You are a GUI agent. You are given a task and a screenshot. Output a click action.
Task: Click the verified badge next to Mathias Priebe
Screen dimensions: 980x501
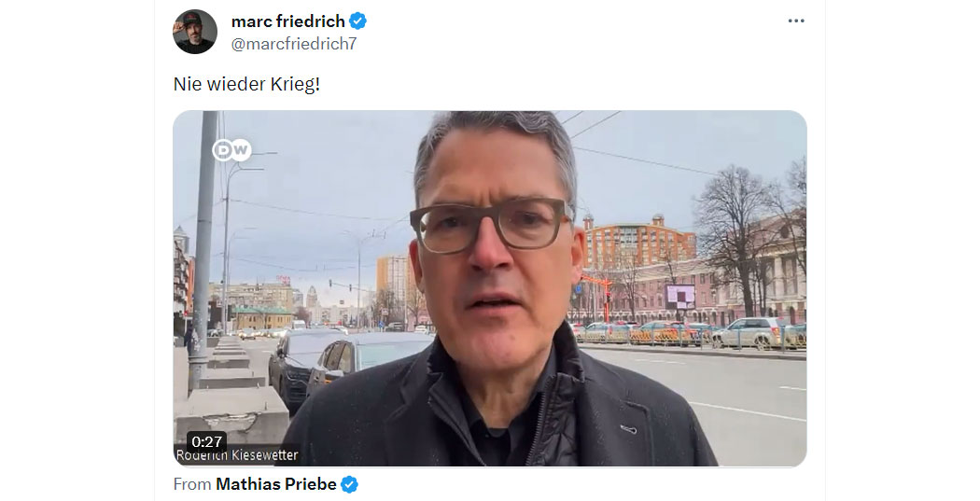[x=349, y=483]
